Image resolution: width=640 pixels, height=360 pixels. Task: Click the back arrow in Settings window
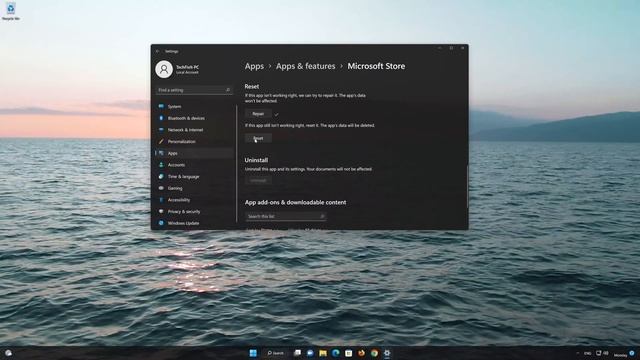[158, 51]
